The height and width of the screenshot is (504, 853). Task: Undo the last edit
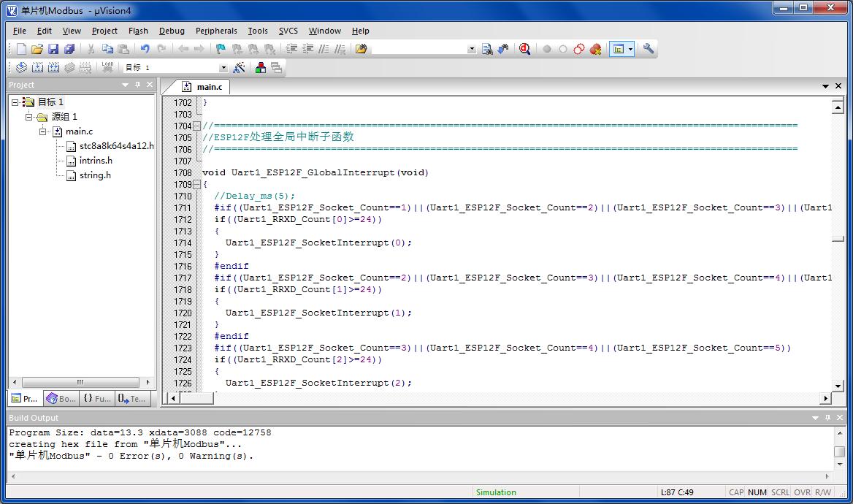coord(145,49)
